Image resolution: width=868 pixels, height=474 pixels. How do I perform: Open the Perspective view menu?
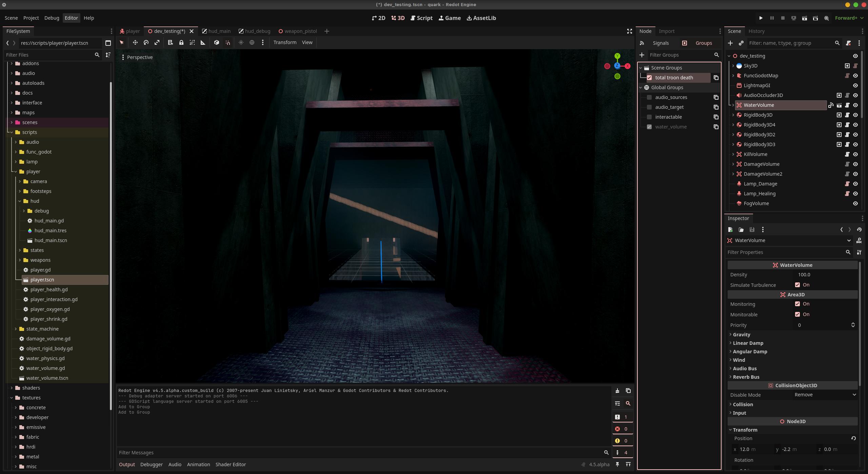click(137, 57)
